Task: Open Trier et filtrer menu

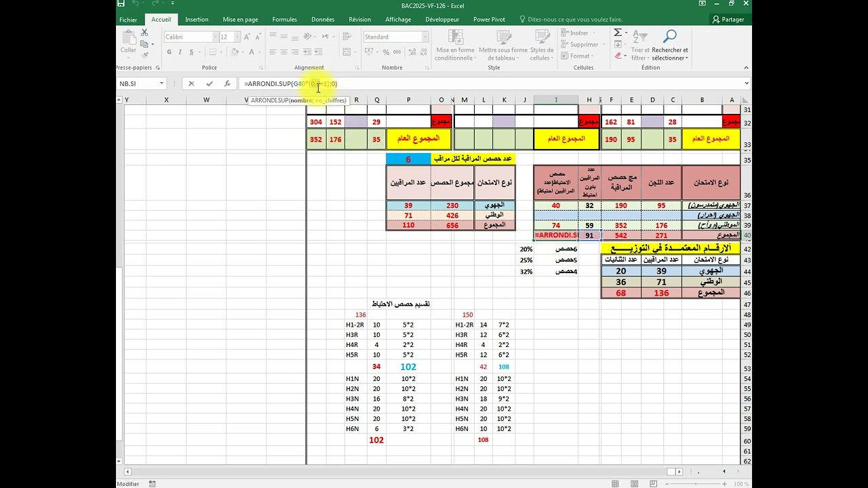Action: tap(639, 45)
